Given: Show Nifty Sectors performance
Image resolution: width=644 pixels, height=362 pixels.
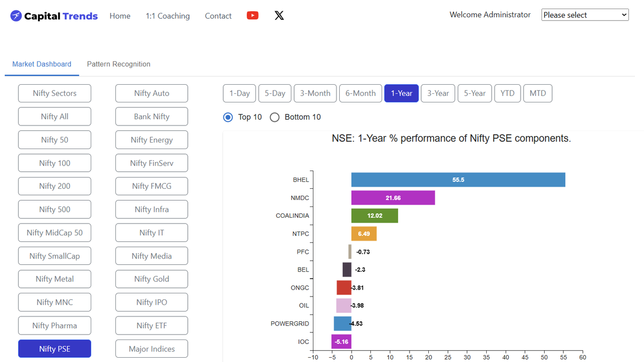Looking at the screenshot, I should (x=55, y=93).
